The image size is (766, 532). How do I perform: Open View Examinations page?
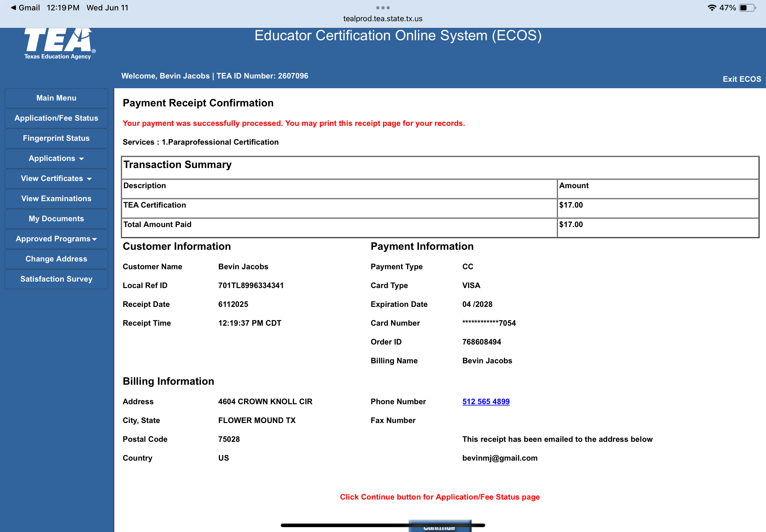pyautogui.click(x=56, y=198)
